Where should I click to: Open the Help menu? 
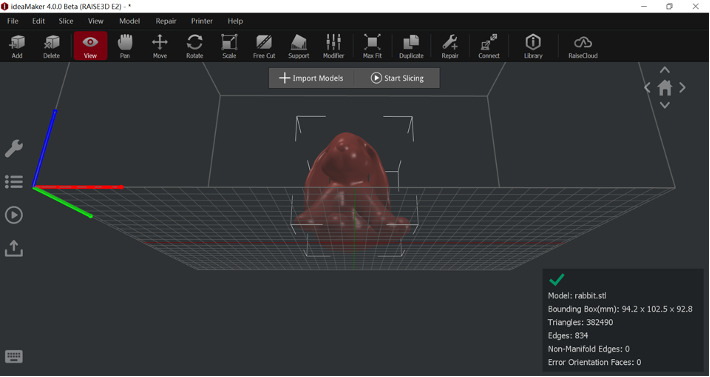(235, 21)
